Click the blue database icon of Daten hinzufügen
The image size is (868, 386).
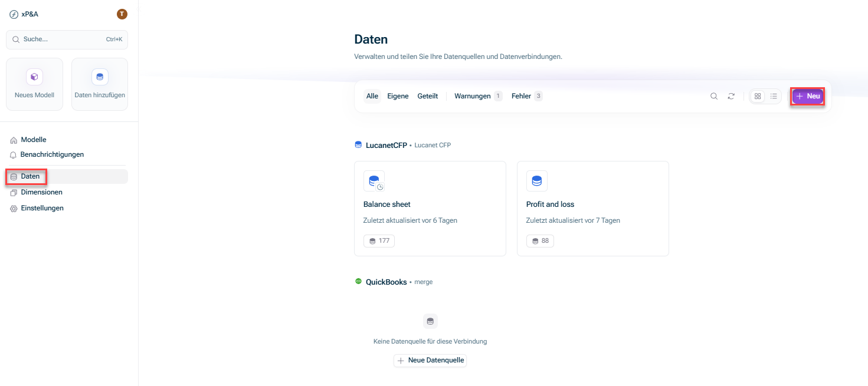pos(100,77)
